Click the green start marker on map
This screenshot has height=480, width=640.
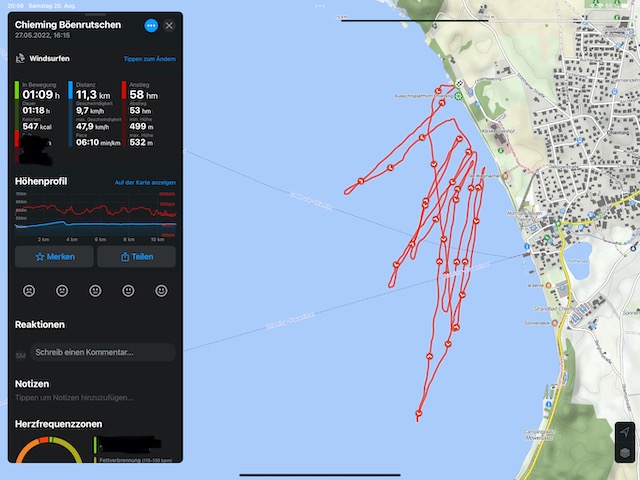[458, 96]
